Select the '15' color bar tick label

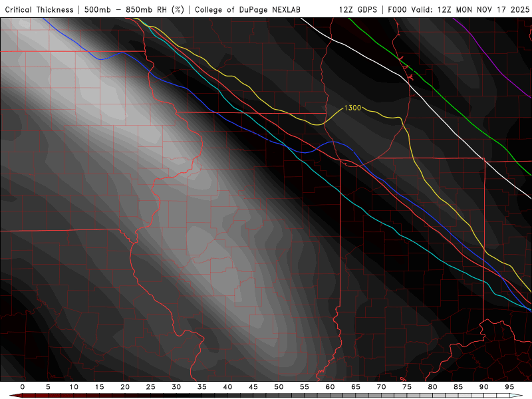pos(99,387)
